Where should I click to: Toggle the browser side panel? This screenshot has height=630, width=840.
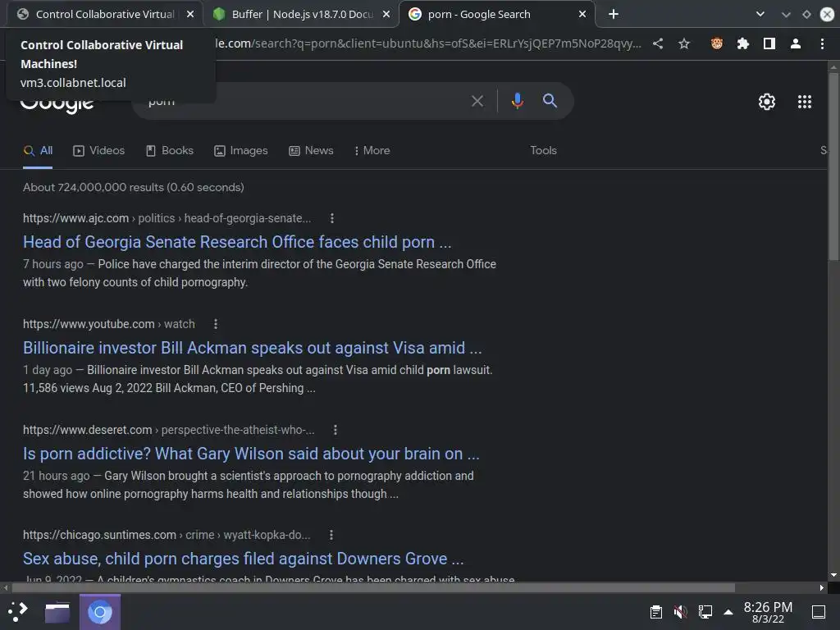point(769,44)
